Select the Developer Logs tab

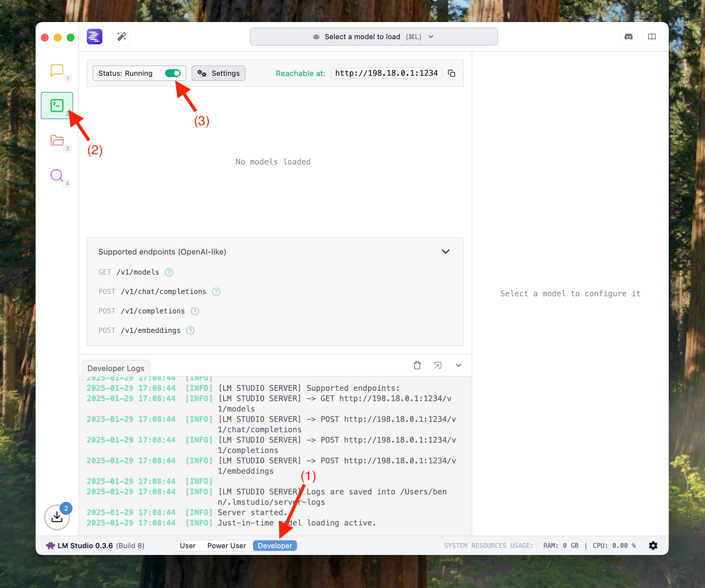point(116,368)
